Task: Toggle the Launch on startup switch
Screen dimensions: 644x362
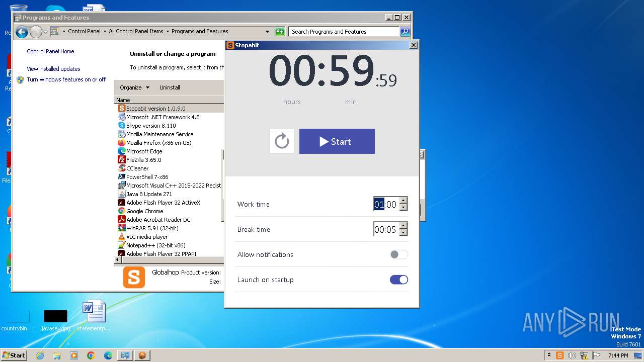Action: click(x=398, y=280)
